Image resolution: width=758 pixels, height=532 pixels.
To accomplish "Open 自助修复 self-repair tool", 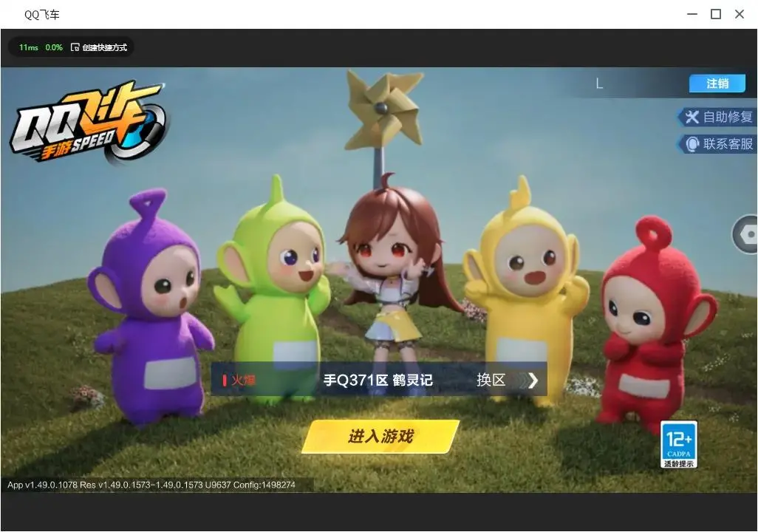I will [x=717, y=117].
